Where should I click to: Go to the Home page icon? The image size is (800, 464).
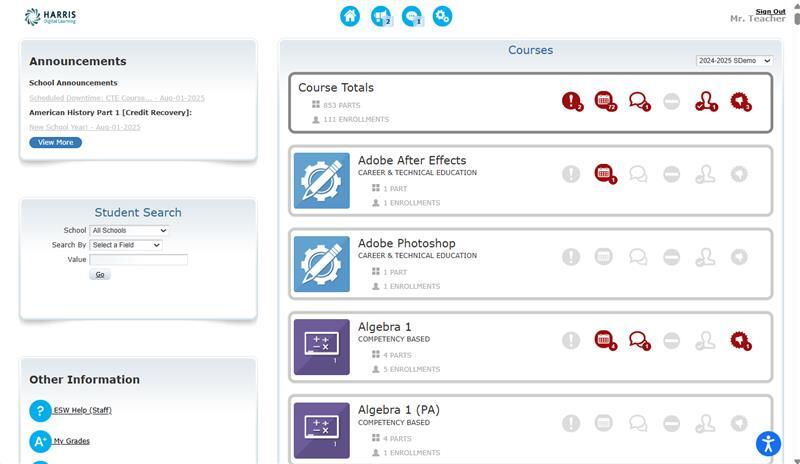(350, 16)
